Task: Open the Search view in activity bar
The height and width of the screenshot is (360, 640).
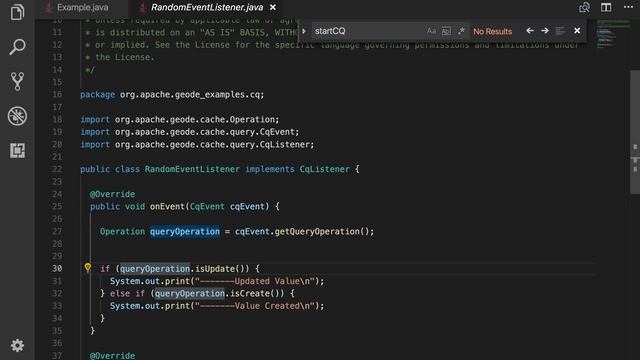Action: click(17, 47)
